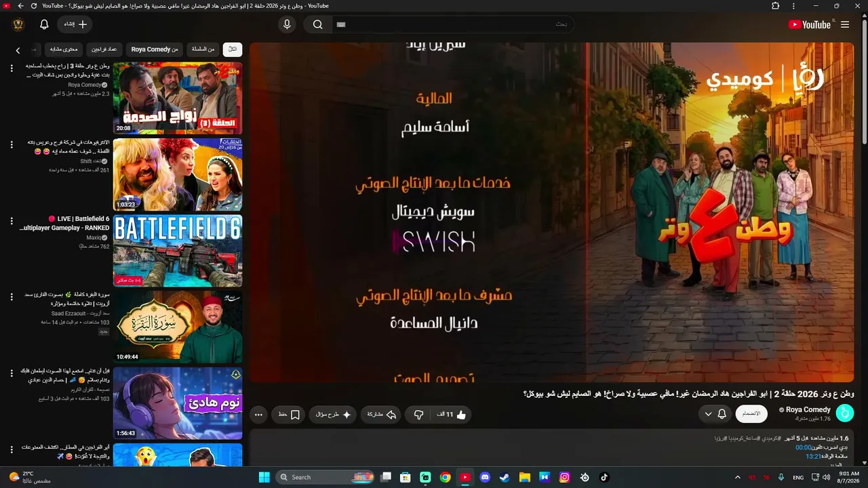This screenshot has height=488, width=868.
Task: Select the 'من السلسلة' filter chip
Action: (x=203, y=49)
